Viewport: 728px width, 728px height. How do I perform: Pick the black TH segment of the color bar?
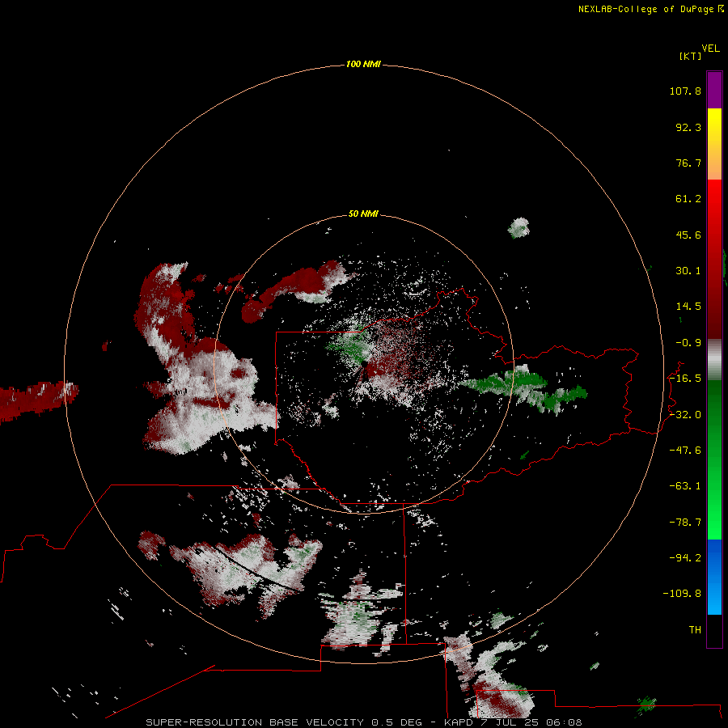click(x=714, y=630)
